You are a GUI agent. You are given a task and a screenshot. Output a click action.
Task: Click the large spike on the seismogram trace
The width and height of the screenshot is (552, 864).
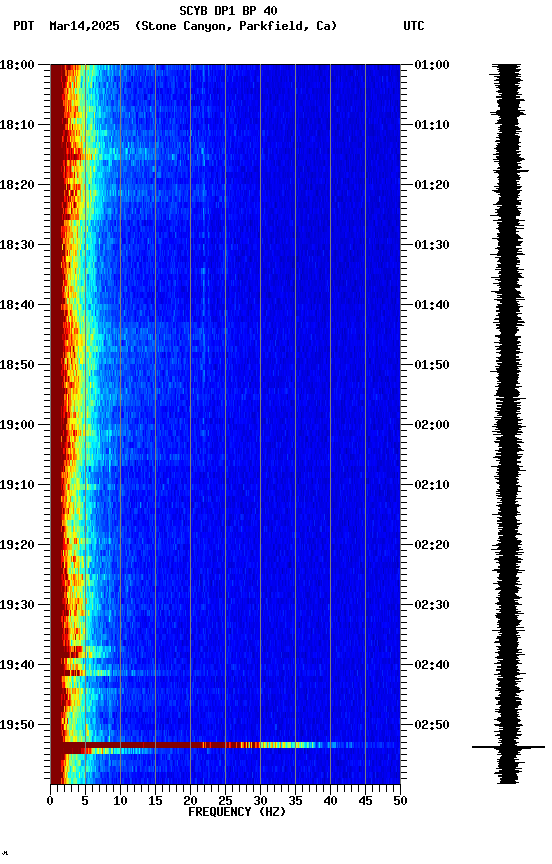click(508, 748)
